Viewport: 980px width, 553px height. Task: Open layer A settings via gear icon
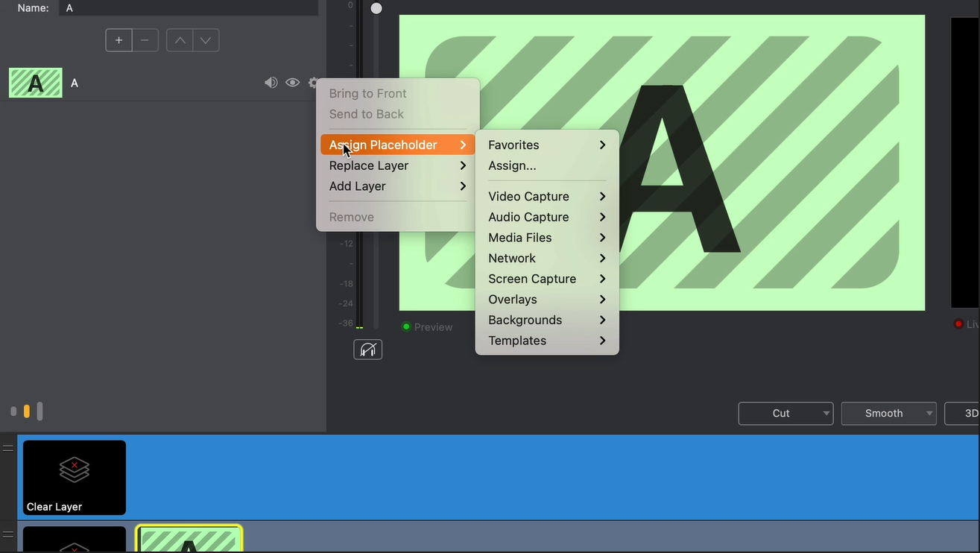(x=314, y=82)
